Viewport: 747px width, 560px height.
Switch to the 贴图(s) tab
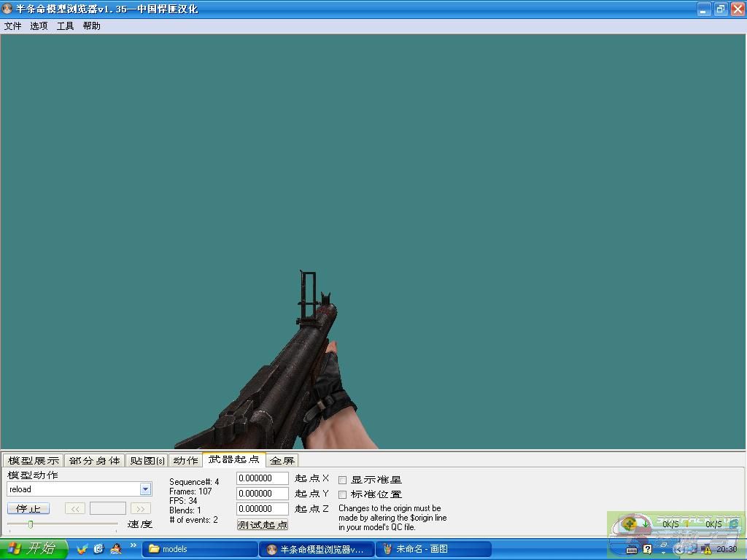click(x=147, y=460)
